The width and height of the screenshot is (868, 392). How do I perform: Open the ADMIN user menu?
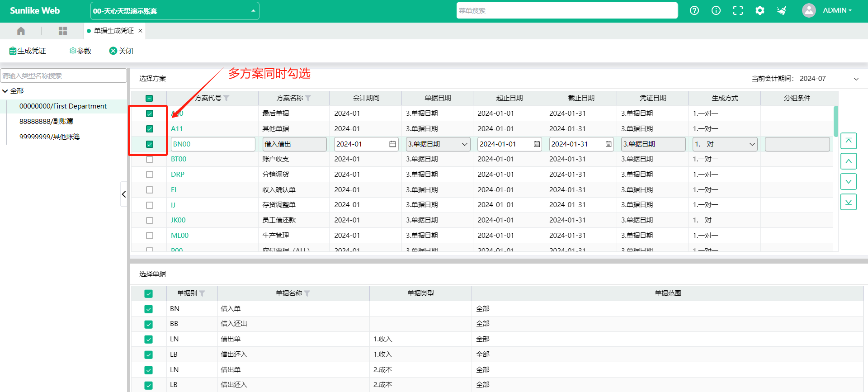(x=837, y=10)
